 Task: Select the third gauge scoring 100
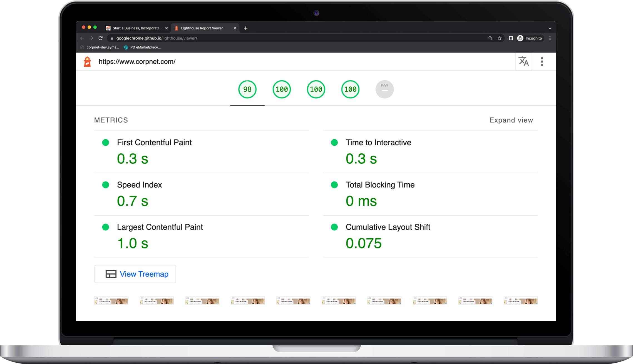point(316,89)
